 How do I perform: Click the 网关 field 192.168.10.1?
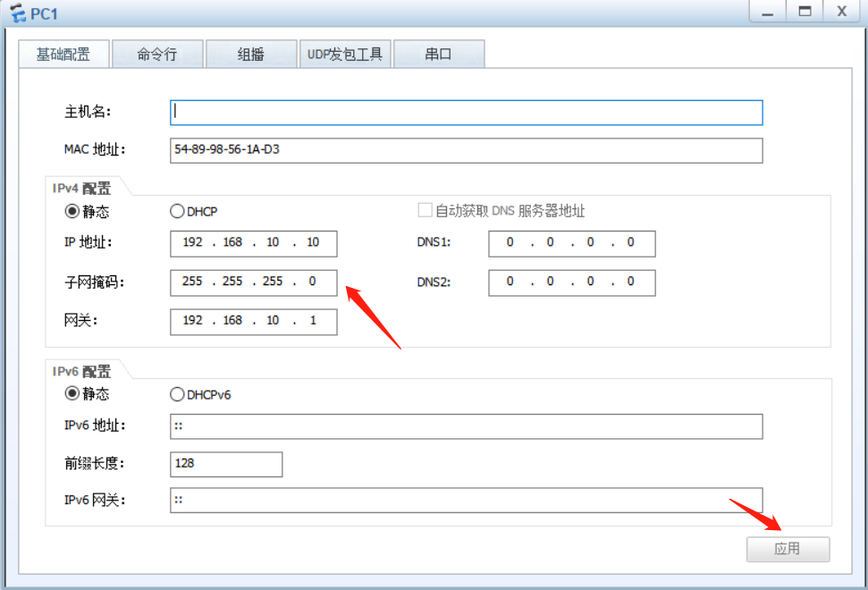pyautogui.click(x=254, y=322)
